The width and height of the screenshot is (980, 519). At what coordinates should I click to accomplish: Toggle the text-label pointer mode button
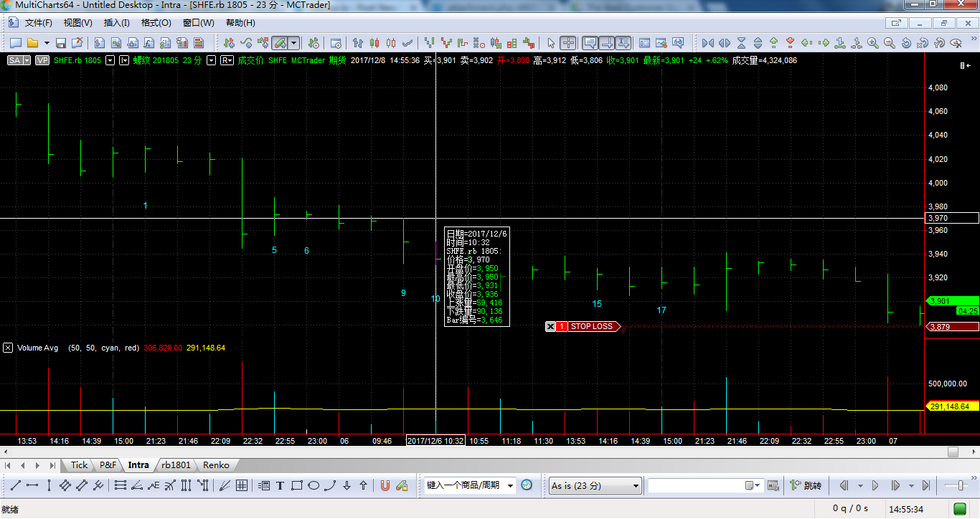point(623,43)
